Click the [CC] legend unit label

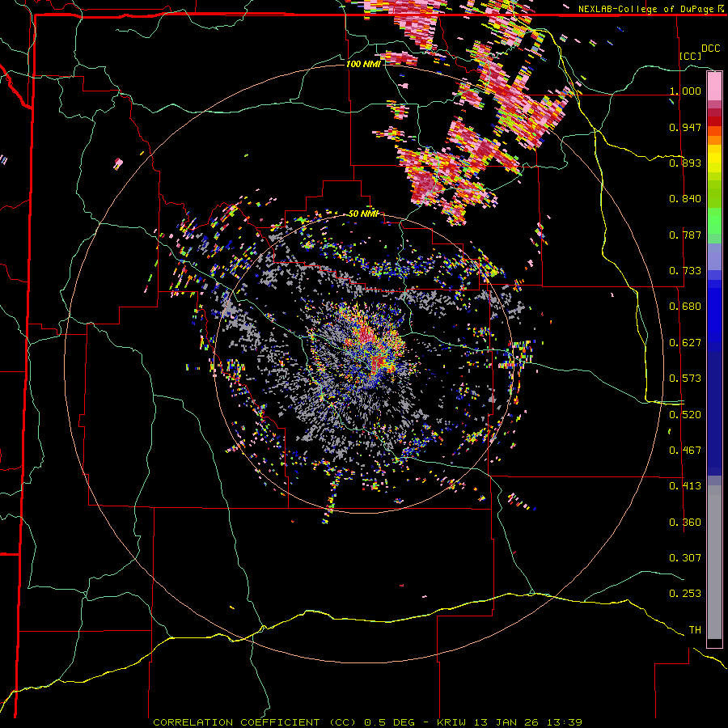[690, 56]
